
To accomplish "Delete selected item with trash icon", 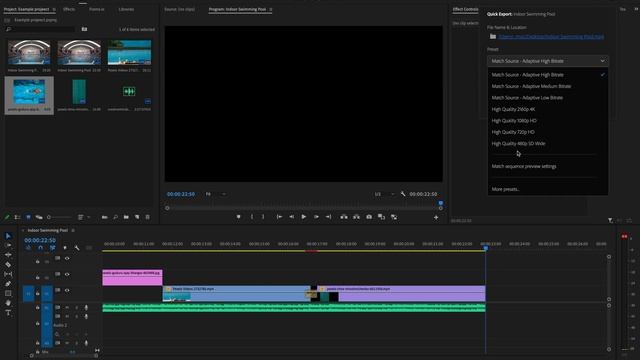I will (x=148, y=217).
